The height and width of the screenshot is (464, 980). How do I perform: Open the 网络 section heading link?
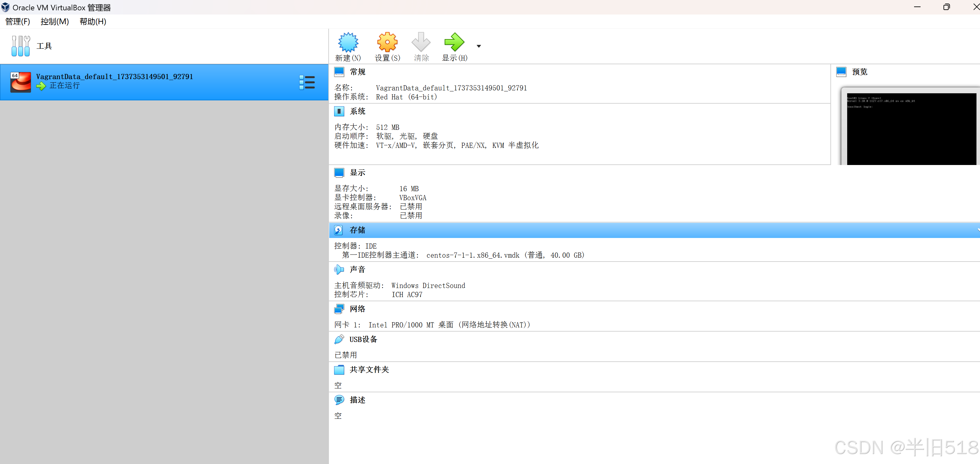pos(358,309)
